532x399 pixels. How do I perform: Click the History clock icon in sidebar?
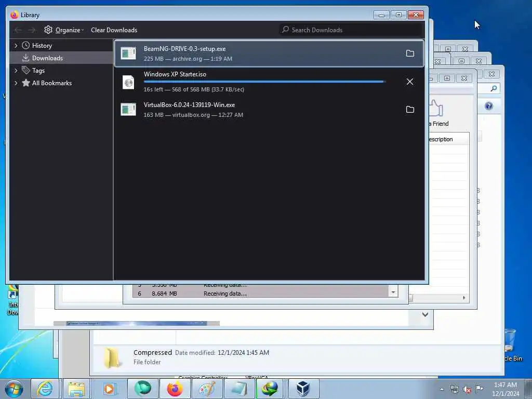(26, 45)
